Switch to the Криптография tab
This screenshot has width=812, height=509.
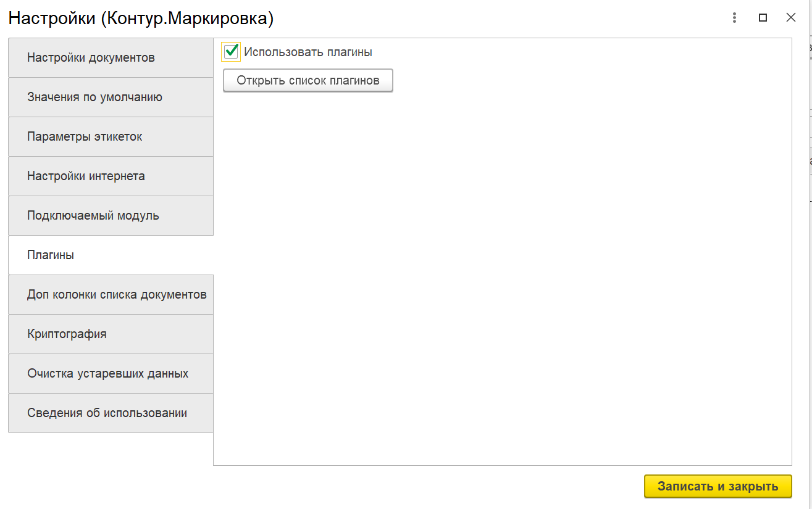pos(111,334)
